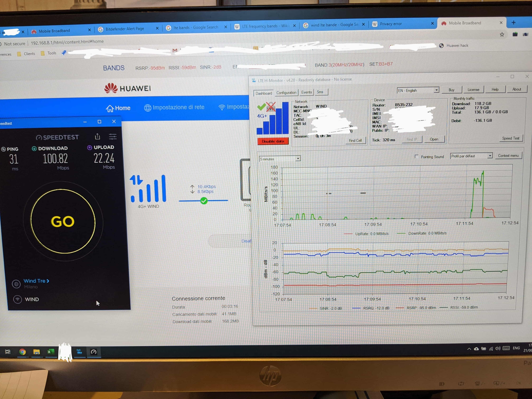Open the Speedtest settings sliders icon
This screenshot has width=532, height=399.
(x=113, y=137)
